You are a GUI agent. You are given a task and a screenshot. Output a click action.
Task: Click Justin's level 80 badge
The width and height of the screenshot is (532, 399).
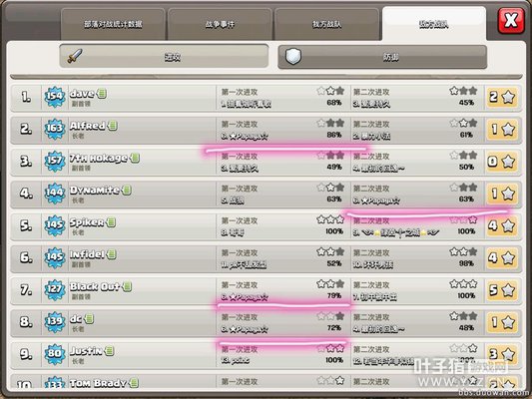pyautogui.click(x=55, y=354)
